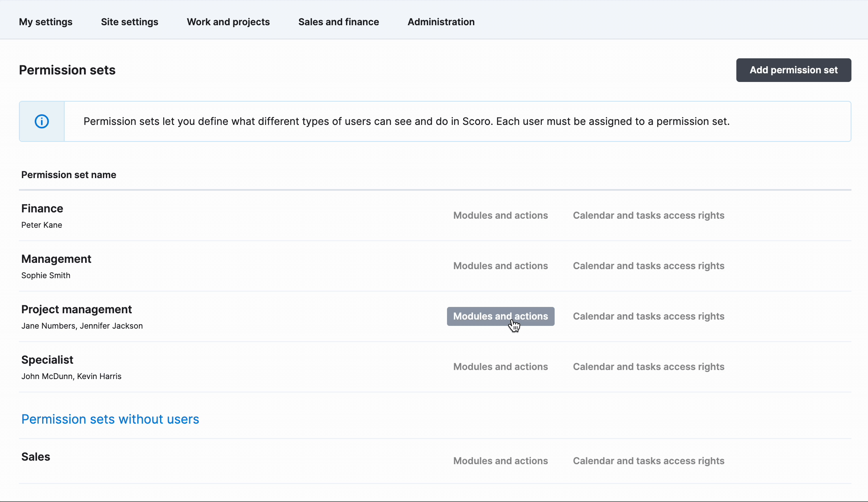The height and width of the screenshot is (502, 868).
Task: Click user Sophie Smith under Management
Action: [46, 275]
